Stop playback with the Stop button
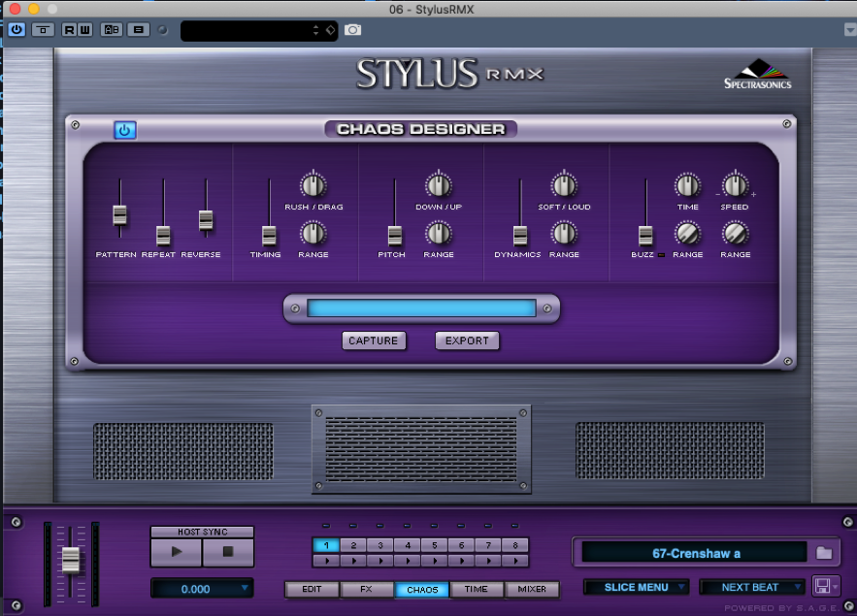Viewport: 857px width, 616px height. coord(228,552)
